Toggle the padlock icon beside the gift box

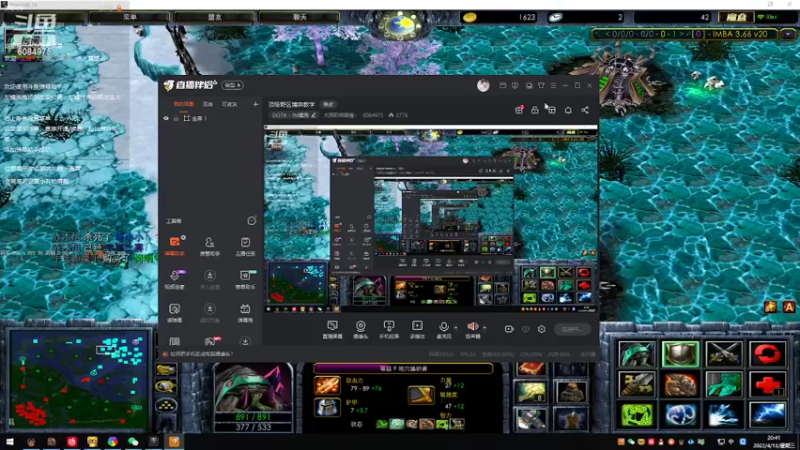coord(535,110)
